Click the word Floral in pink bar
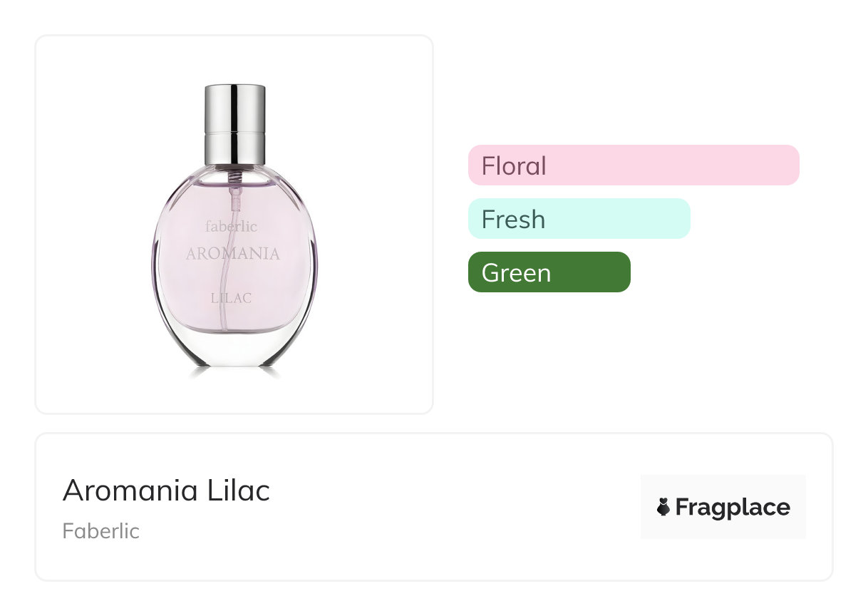The width and height of the screenshot is (868, 616). [514, 166]
